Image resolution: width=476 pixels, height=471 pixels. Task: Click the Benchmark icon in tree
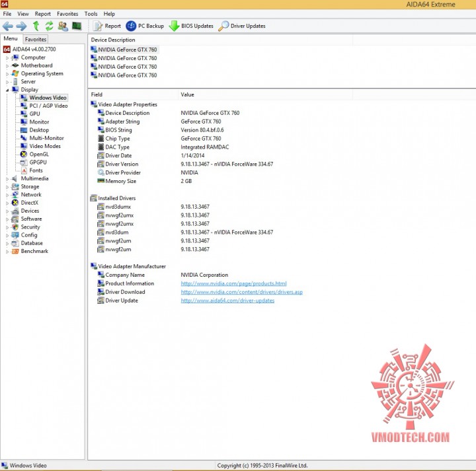click(15, 251)
